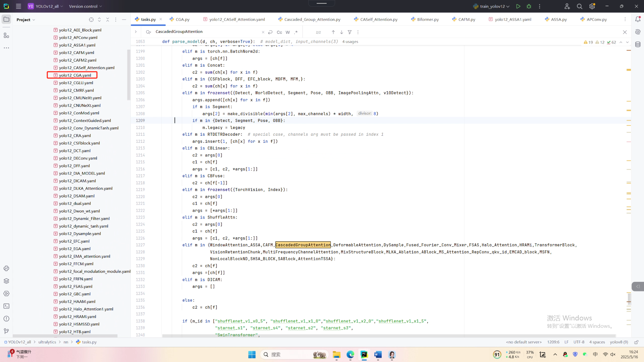Jump to next search occurrence arrow
The width and height of the screenshot is (644, 362).
point(341,32)
